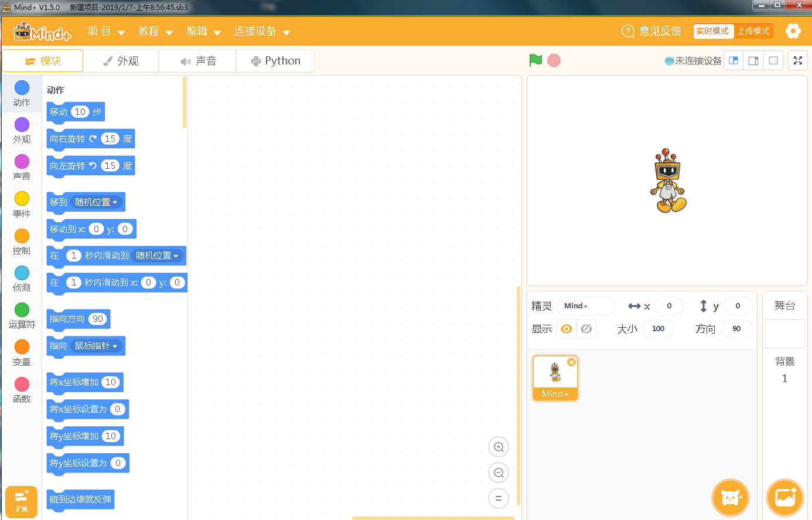This screenshot has height=520, width=812.
Task: Click the 碰到边缘就反弹 block
Action: [x=80, y=499]
